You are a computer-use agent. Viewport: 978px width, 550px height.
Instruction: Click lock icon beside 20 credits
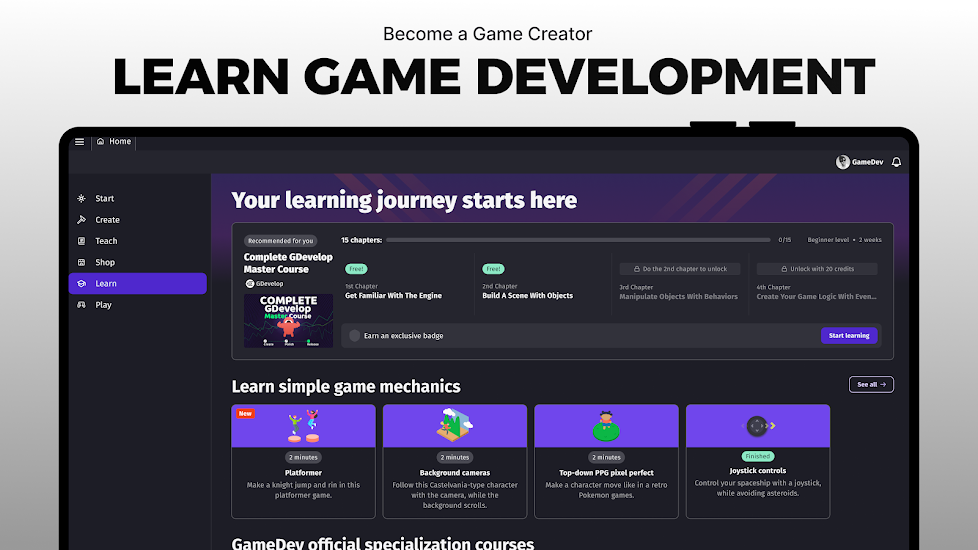pos(784,269)
